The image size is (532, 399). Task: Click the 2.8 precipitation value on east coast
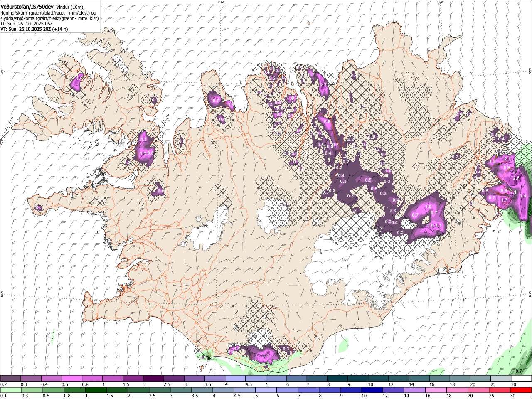516,178
